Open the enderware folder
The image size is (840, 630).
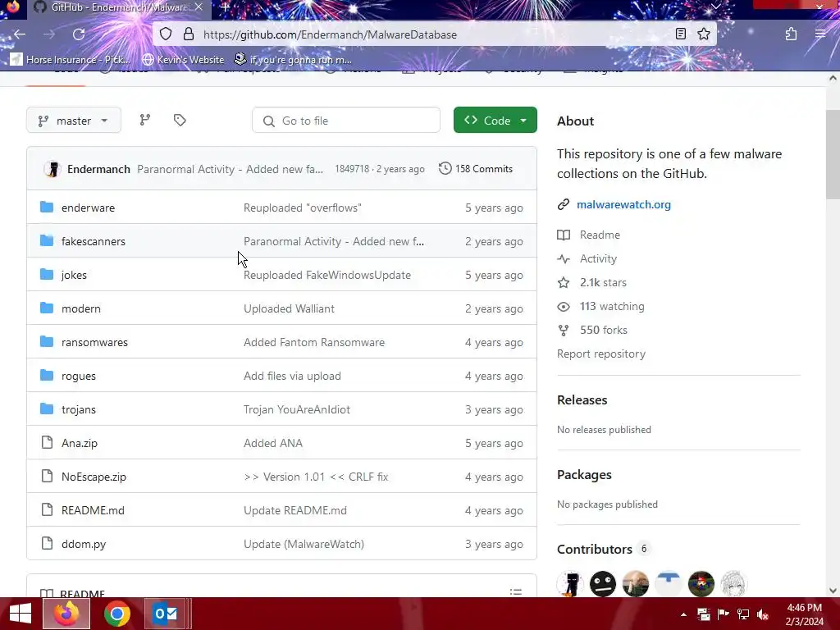pos(88,208)
